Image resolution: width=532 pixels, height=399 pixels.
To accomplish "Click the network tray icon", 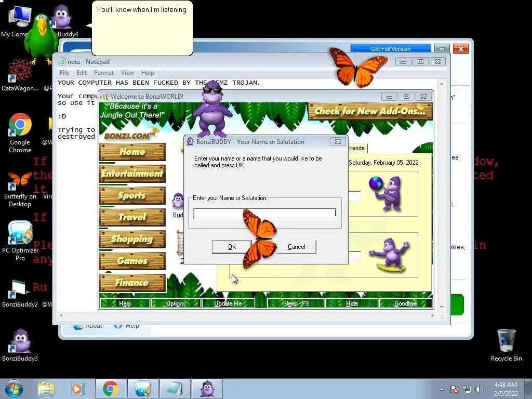I will tap(467, 389).
